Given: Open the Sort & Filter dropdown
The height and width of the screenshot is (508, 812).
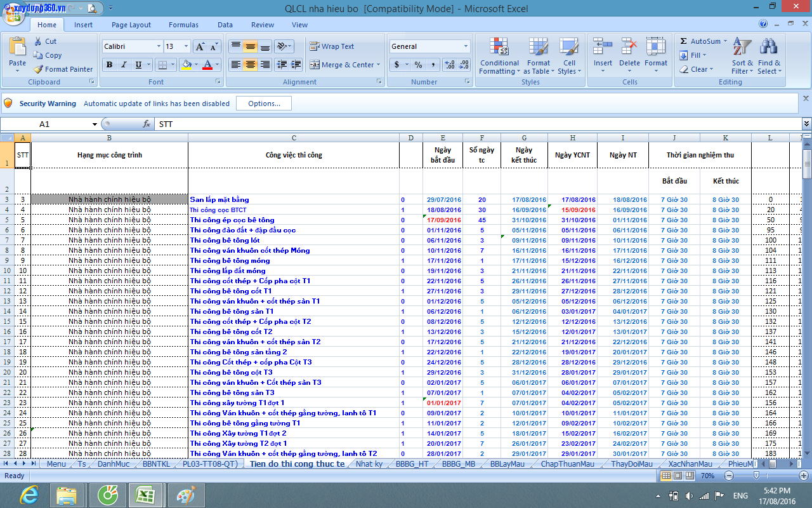Looking at the screenshot, I should point(742,56).
